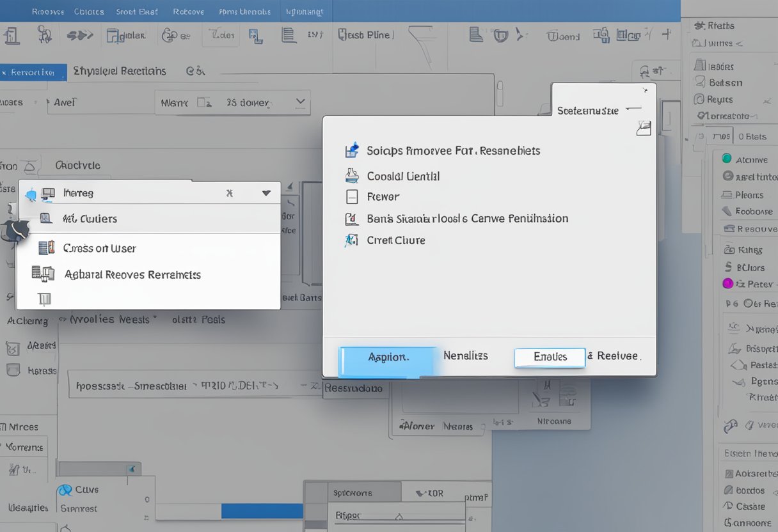
Task: Click the icon beside 'Crreft Cliure'
Action: (x=351, y=240)
